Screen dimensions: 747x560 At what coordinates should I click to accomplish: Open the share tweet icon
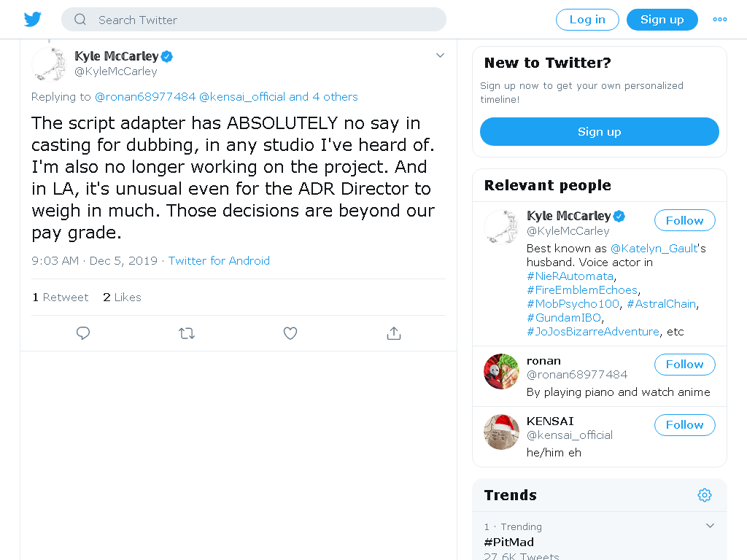[393, 333]
